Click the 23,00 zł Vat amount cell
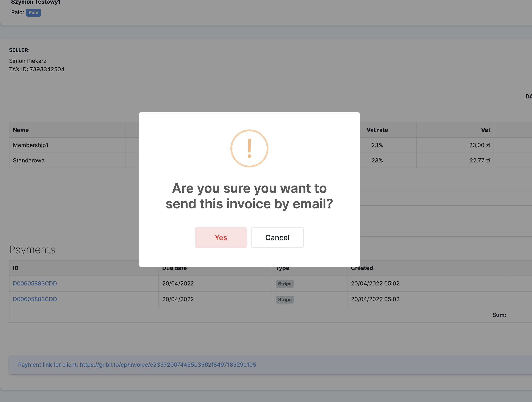 pos(479,145)
